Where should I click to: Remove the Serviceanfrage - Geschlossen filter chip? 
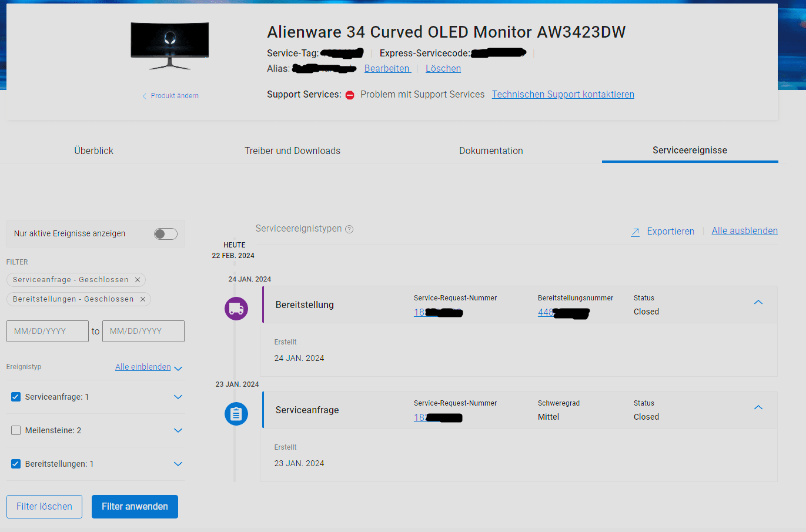click(x=138, y=280)
